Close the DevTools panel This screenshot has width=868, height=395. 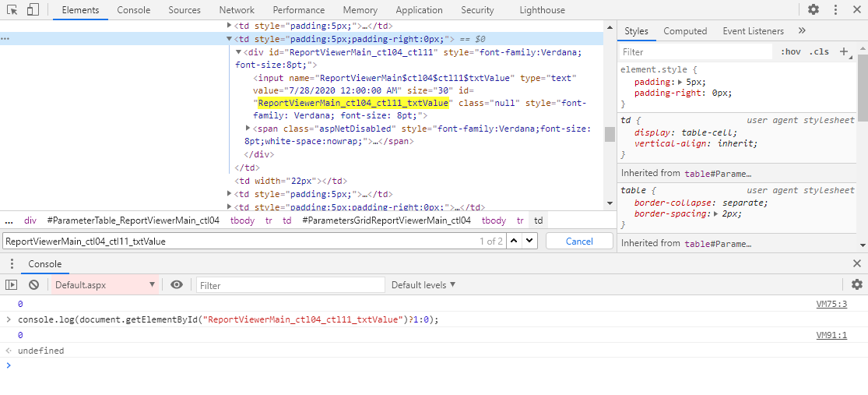[x=856, y=9]
